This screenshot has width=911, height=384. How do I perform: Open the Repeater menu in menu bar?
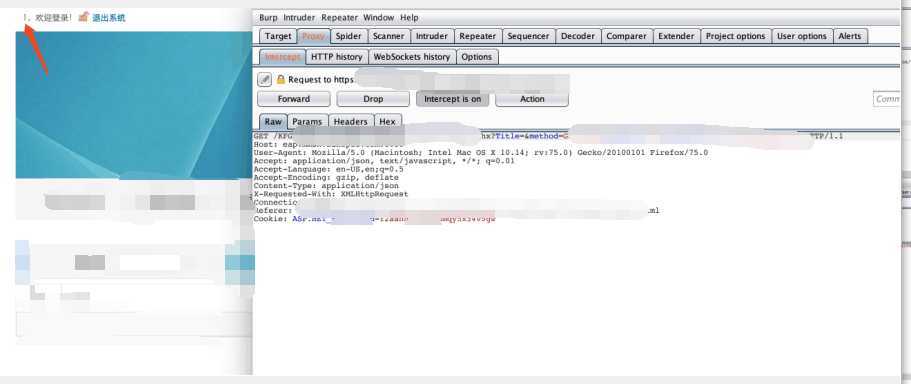340,18
